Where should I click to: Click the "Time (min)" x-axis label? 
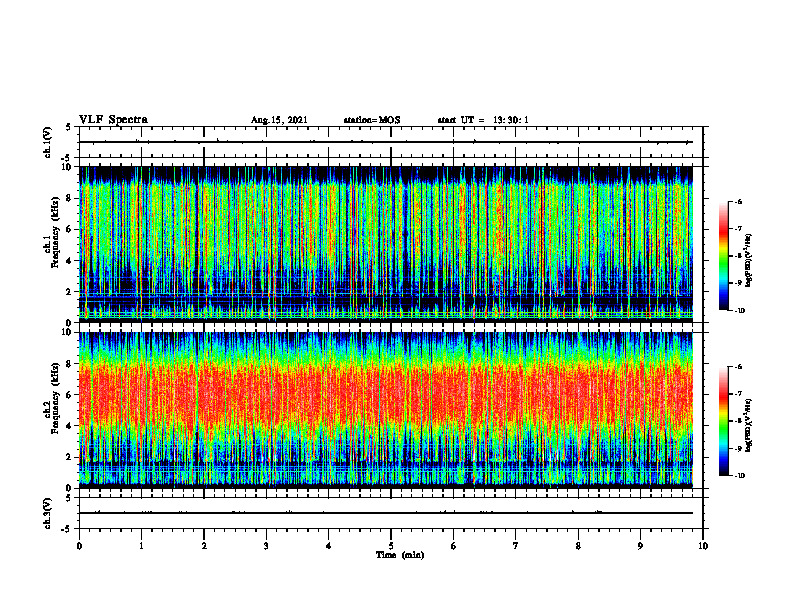tap(400, 555)
